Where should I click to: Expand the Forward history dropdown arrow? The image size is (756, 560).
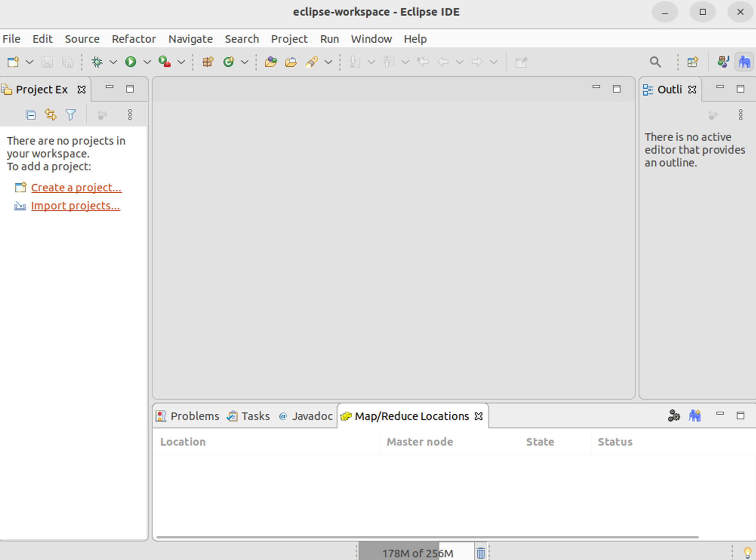pos(493,62)
